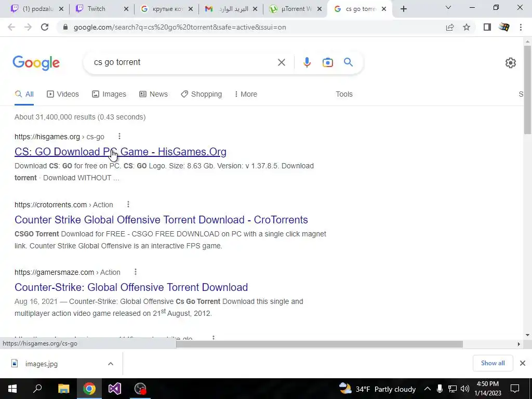
Task: Close the cs go torrent tab
Action: click(x=384, y=9)
